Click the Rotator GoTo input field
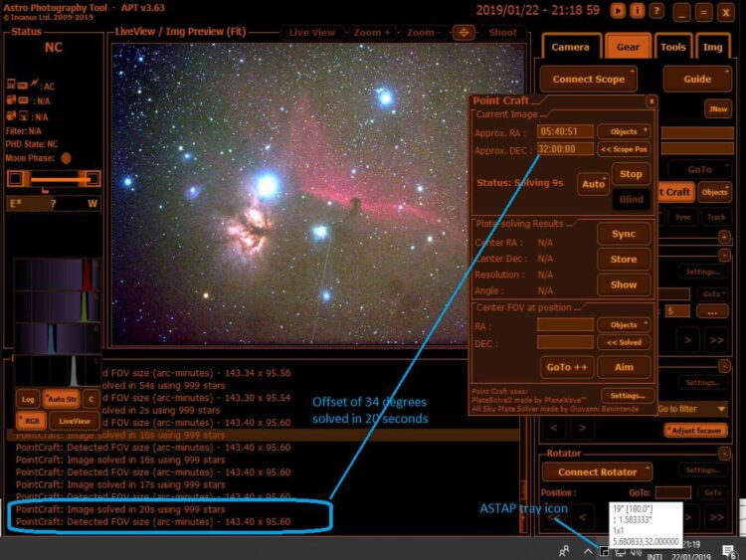The width and height of the screenshot is (746, 560). (672, 492)
